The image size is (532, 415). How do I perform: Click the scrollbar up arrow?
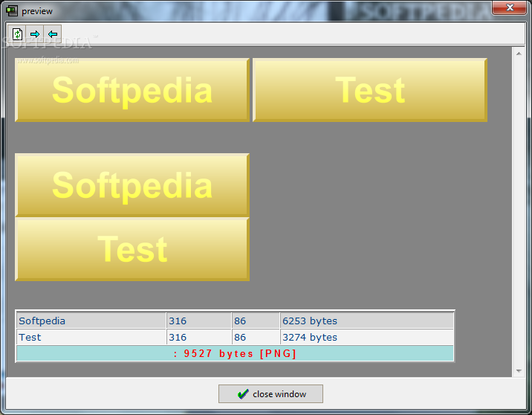click(x=519, y=54)
